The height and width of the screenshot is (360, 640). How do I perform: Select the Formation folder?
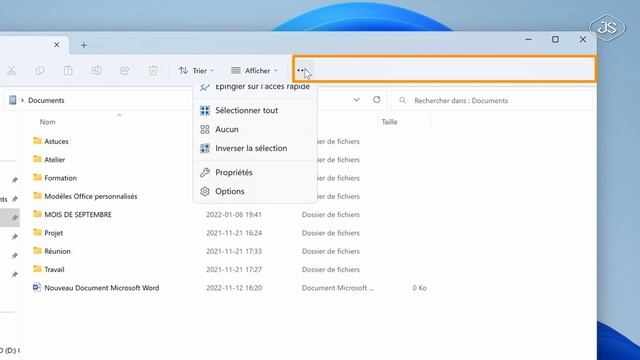[60, 178]
